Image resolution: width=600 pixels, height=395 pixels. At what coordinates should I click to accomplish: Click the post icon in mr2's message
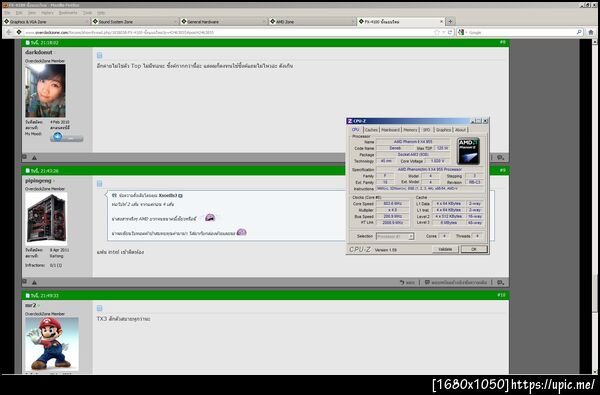coord(99,308)
